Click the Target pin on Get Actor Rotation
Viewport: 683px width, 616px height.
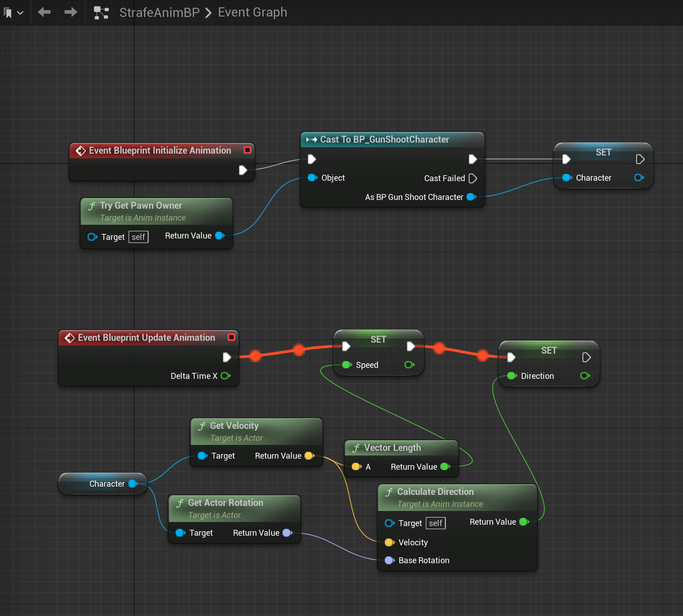(180, 533)
